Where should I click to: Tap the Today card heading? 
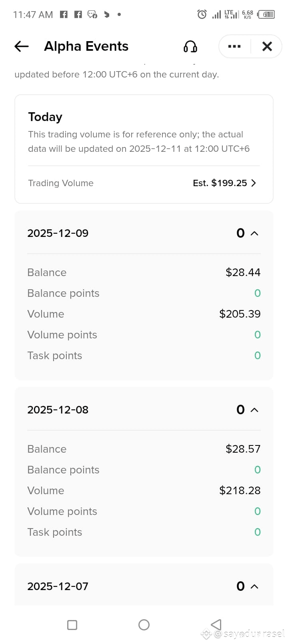[x=45, y=117]
